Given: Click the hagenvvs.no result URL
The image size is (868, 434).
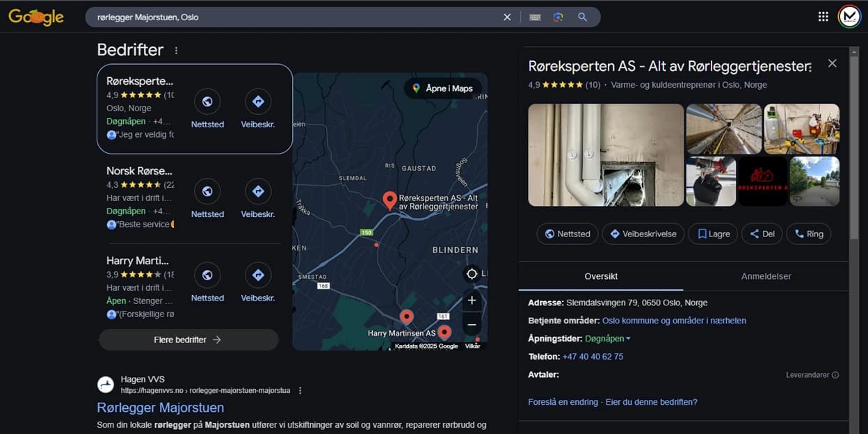Looking at the screenshot, I should tap(205, 391).
